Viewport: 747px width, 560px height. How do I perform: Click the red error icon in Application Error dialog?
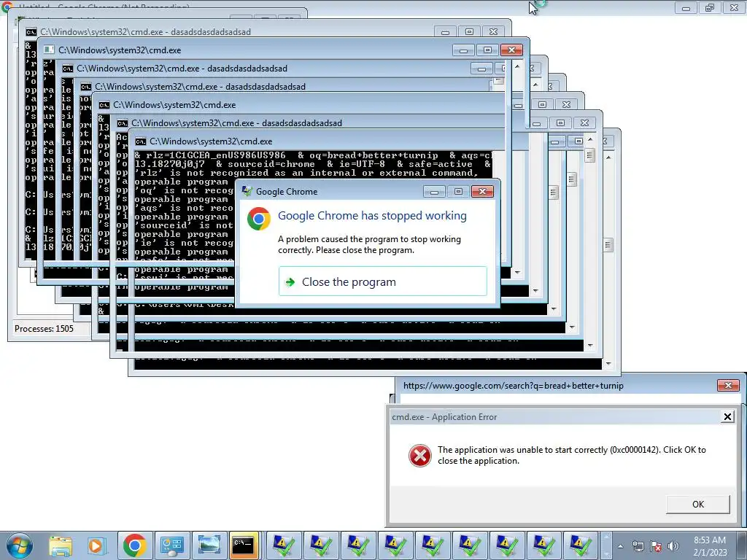(x=419, y=456)
